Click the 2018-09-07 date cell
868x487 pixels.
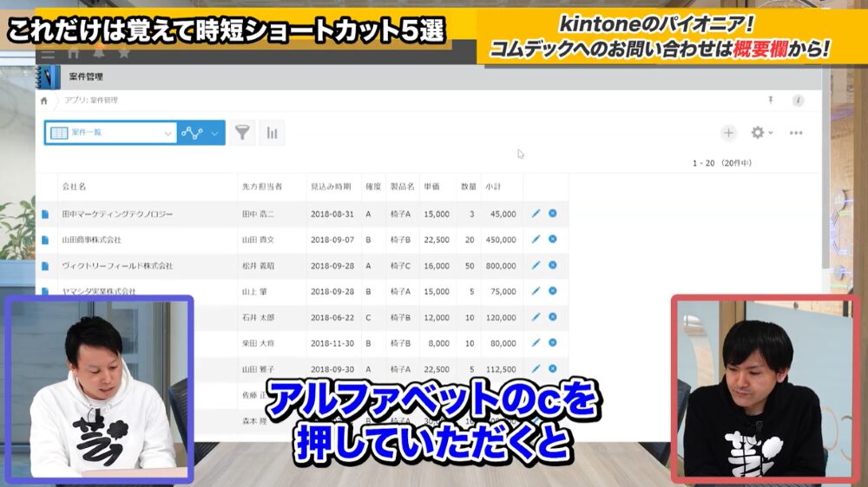[332, 240]
